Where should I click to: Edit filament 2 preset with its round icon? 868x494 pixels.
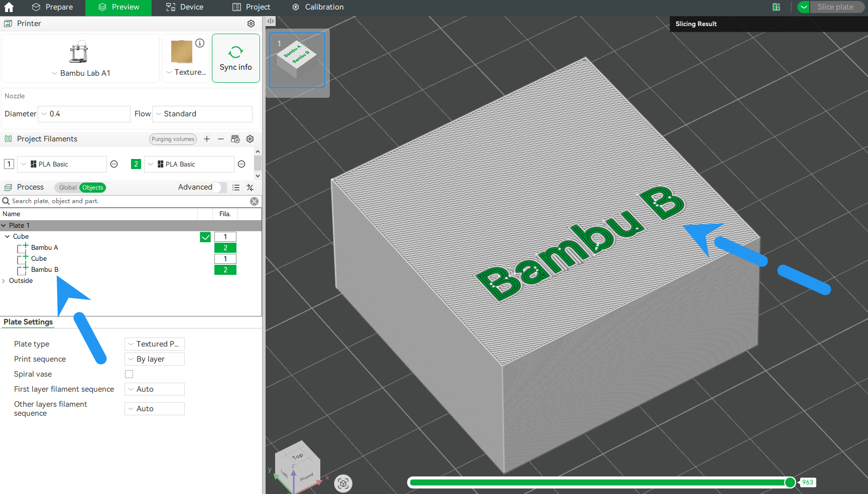pos(241,164)
